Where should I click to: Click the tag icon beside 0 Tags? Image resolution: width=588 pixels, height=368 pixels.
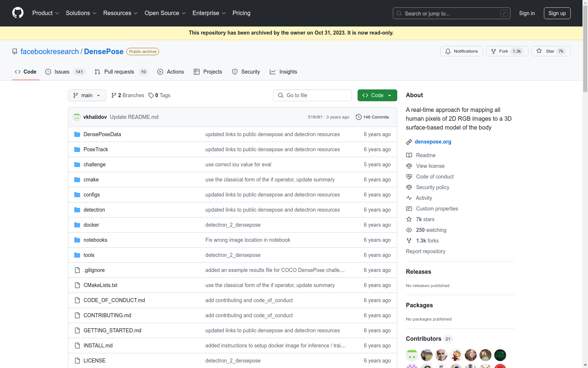pos(151,95)
